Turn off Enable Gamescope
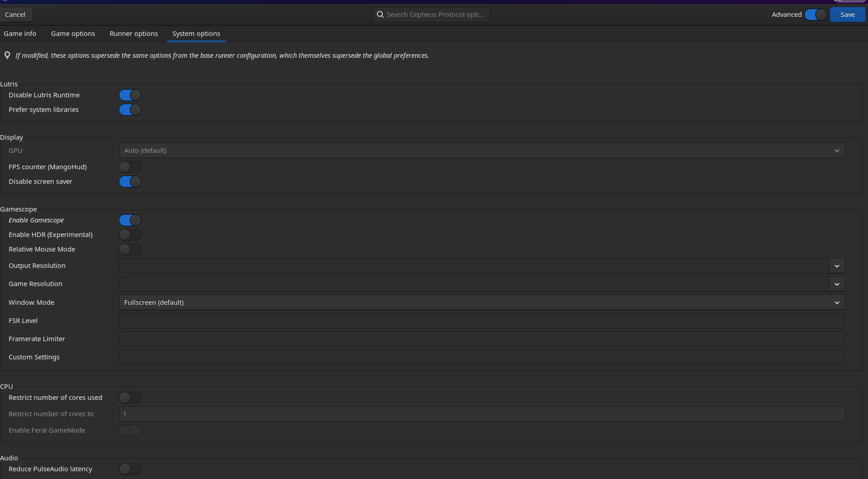Screen dimensions: 868x479 coord(130,220)
